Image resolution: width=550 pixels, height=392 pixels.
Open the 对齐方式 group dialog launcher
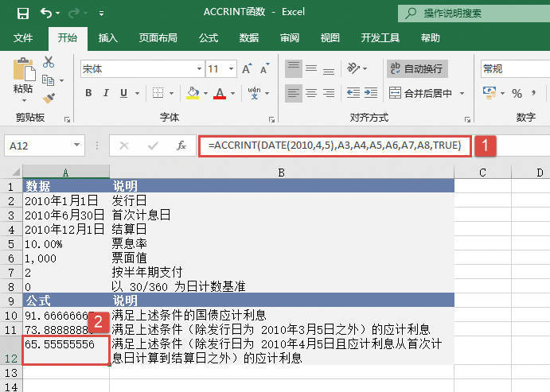[x=467, y=120]
